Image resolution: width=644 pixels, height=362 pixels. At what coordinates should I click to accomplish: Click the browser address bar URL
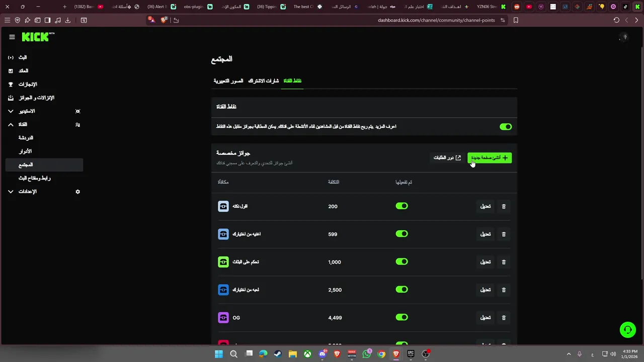tap(436, 20)
